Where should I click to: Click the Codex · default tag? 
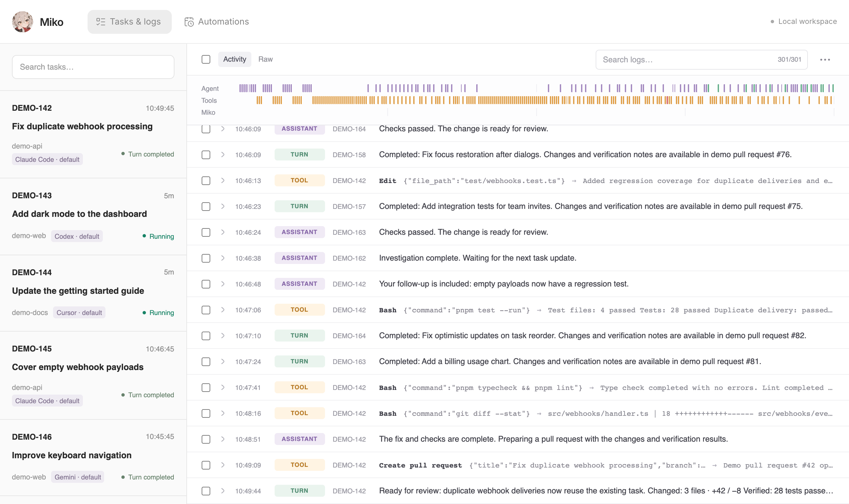[77, 236]
